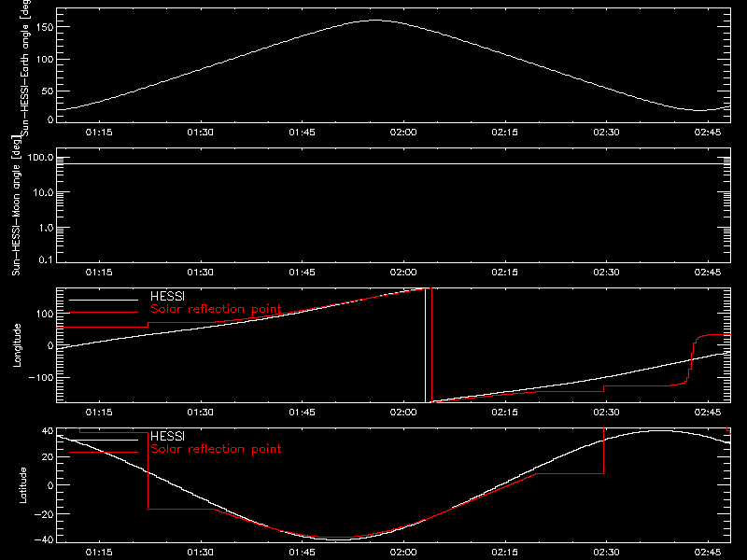Click 01:30 time label under Longitude plot

coord(200,413)
